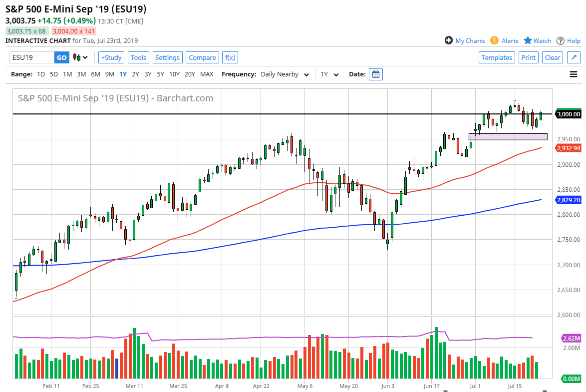Pop out chart with the expand arrow icon
This screenshot has width=586, height=392.
[573, 57]
